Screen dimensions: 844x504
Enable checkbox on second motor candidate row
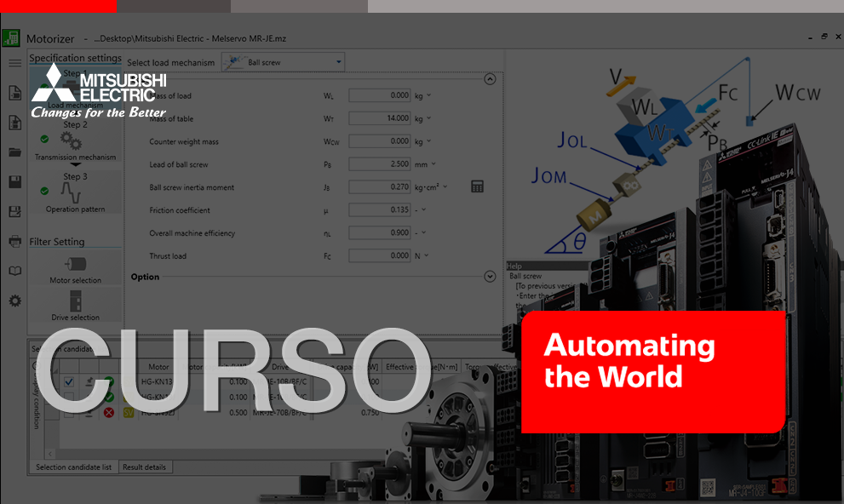[x=69, y=397]
